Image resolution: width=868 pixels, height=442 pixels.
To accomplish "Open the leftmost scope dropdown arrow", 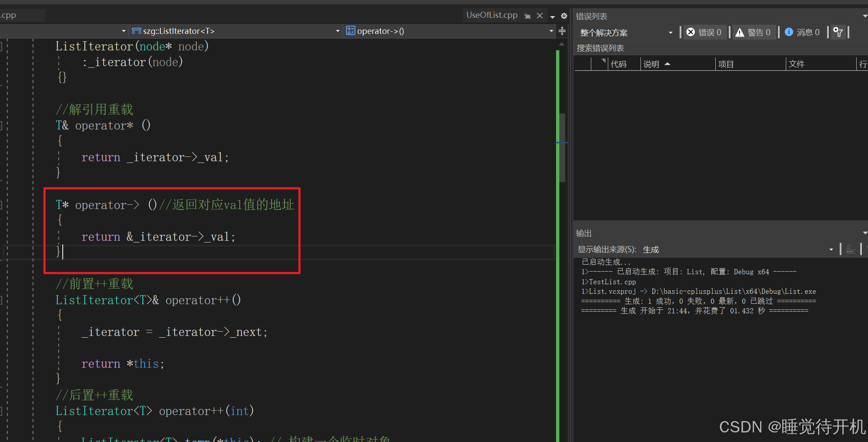I will pos(124,31).
